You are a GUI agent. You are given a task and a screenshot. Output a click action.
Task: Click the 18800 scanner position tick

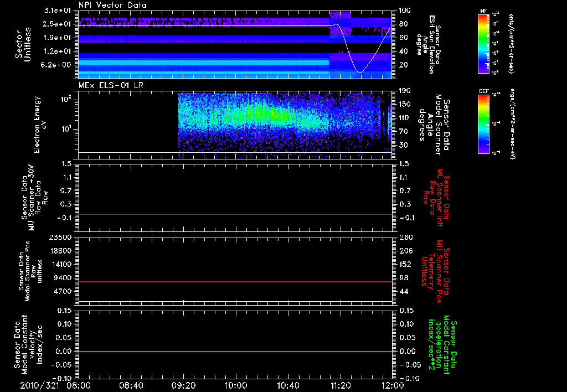[60, 251]
